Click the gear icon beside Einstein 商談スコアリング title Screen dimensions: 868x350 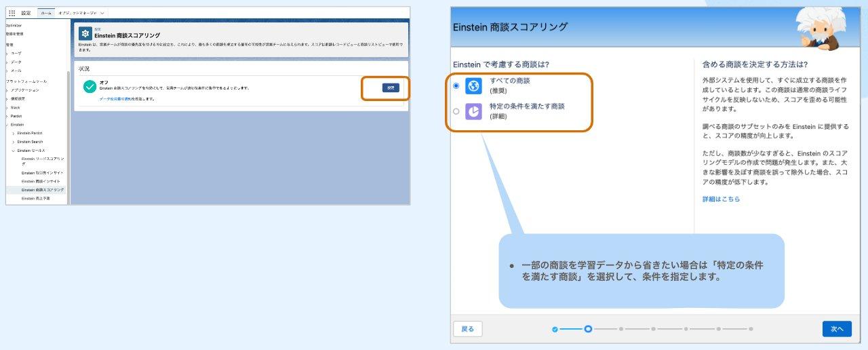[x=85, y=33]
